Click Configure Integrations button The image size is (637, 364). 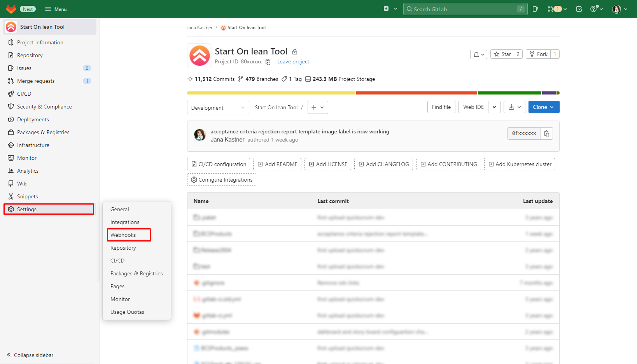coord(222,180)
